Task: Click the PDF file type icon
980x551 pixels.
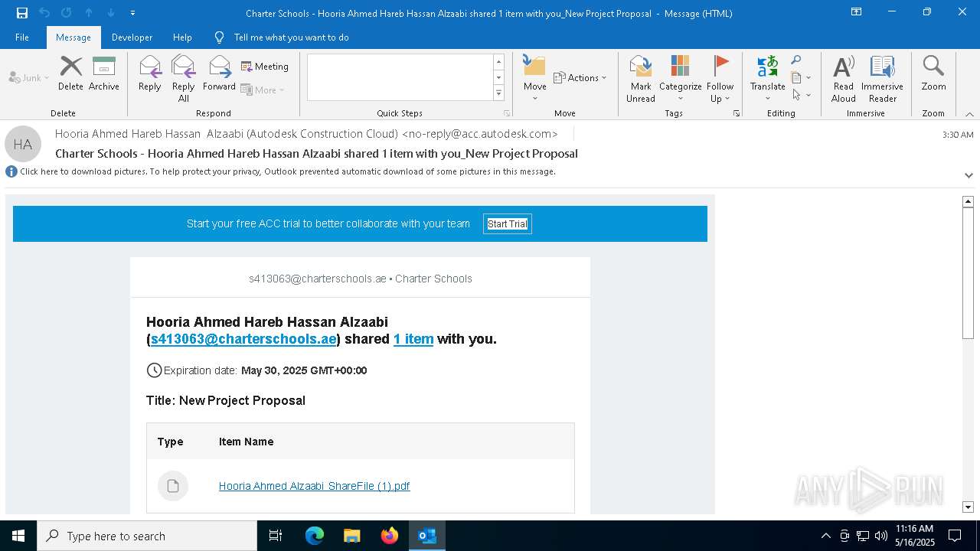Action: tap(173, 486)
